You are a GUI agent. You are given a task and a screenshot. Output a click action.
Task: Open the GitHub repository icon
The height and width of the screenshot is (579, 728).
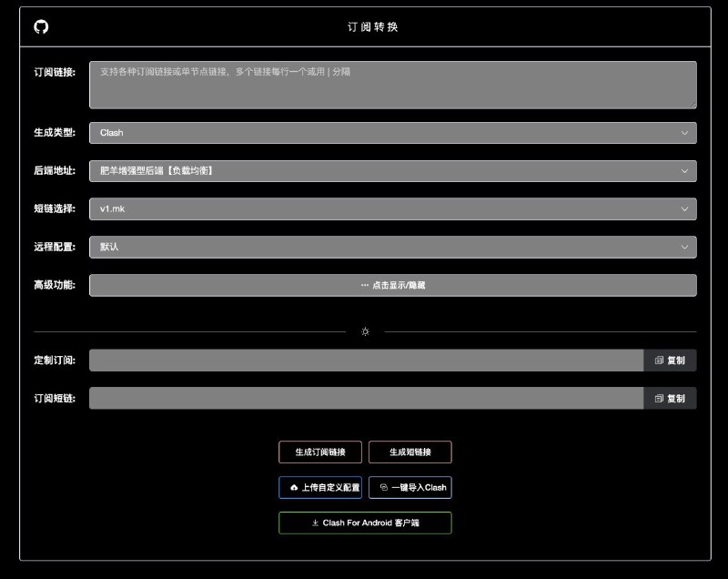click(x=41, y=26)
